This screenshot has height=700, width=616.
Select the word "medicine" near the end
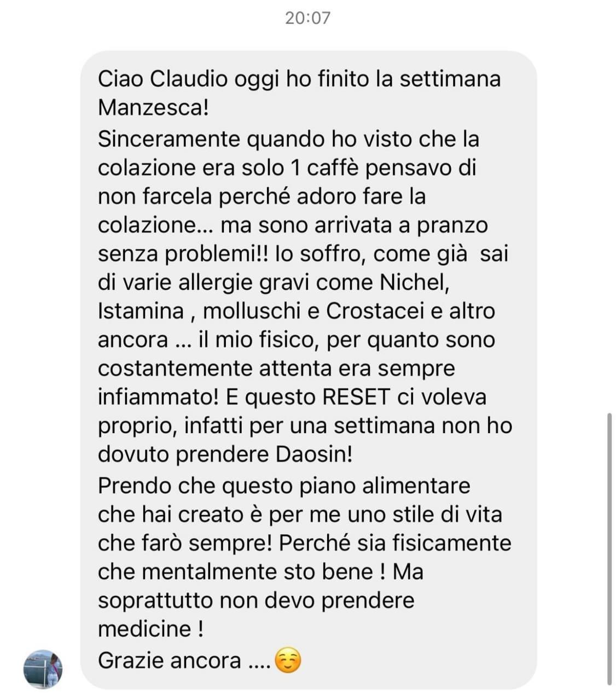click(144, 629)
